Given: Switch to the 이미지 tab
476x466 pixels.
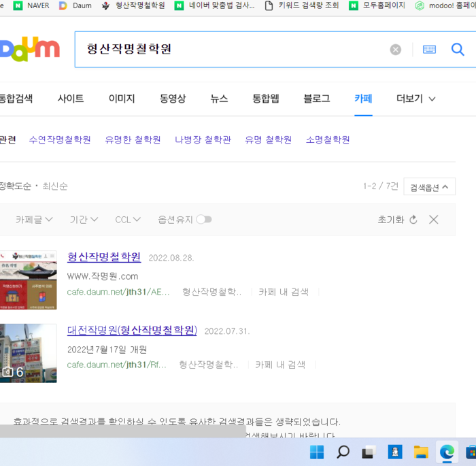Looking at the screenshot, I should [x=122, y=99].
